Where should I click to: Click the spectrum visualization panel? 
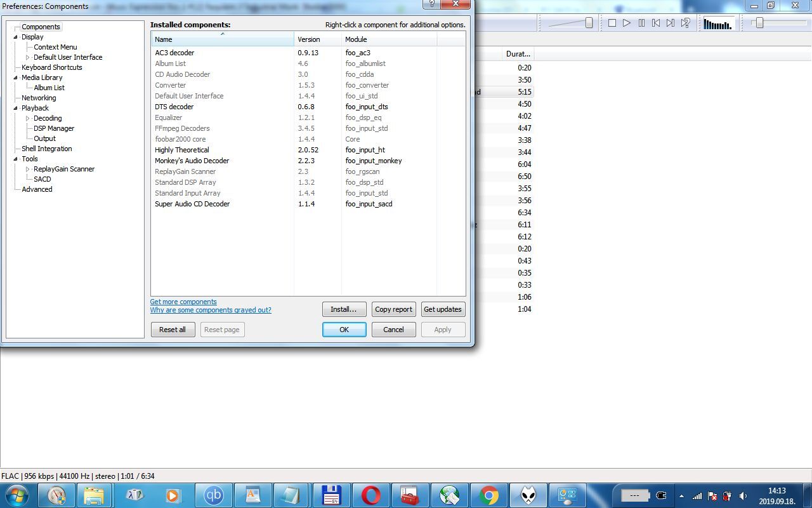[x=717, y=24]
